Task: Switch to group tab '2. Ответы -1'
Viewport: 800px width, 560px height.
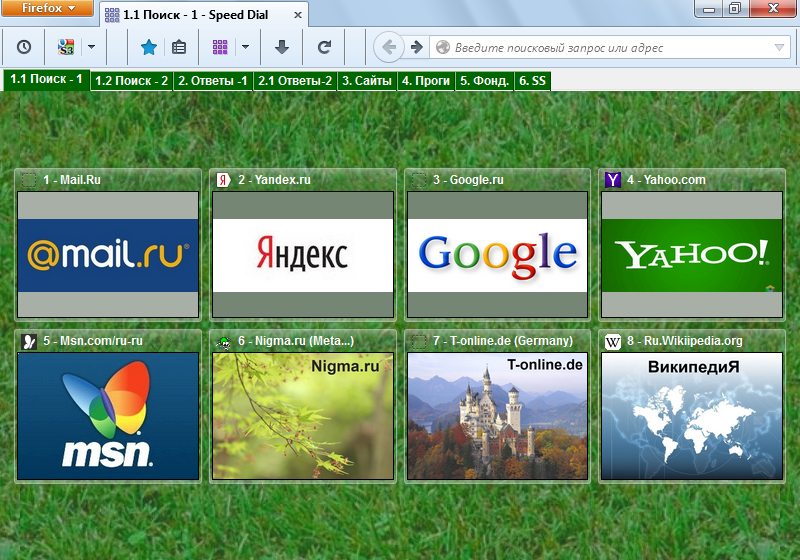Action: (213, 81)
